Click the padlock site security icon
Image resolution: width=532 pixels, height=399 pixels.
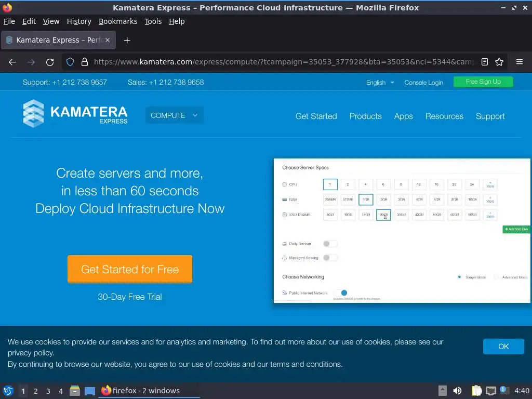(x=85, y=62)
